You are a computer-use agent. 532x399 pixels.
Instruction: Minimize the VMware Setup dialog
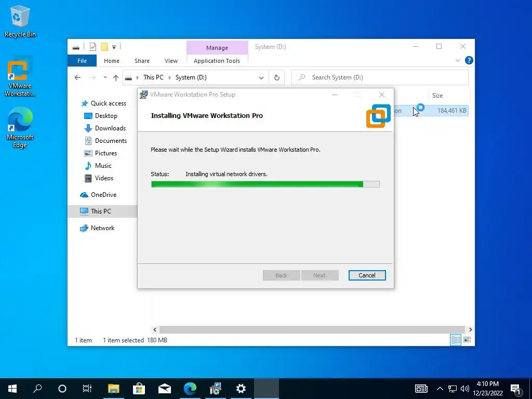click(x=335, y=95)
